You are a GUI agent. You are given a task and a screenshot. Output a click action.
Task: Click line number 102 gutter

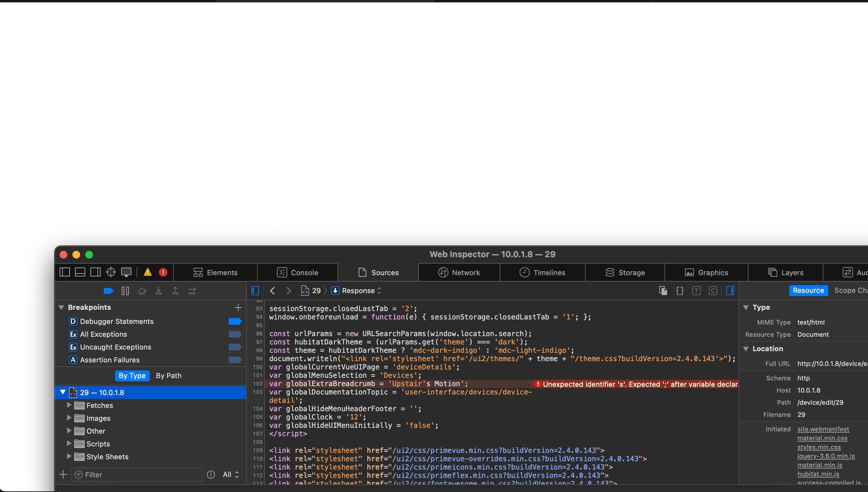click(x=258, y=383)
